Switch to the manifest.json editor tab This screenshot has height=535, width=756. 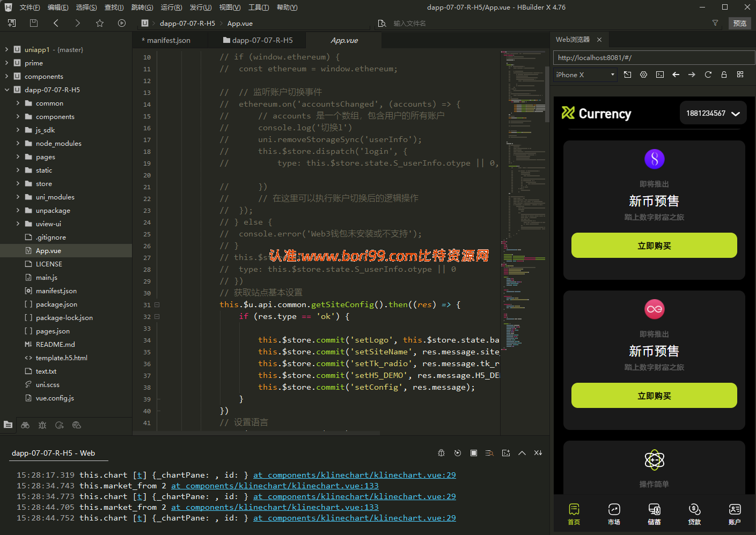point(166,40)
